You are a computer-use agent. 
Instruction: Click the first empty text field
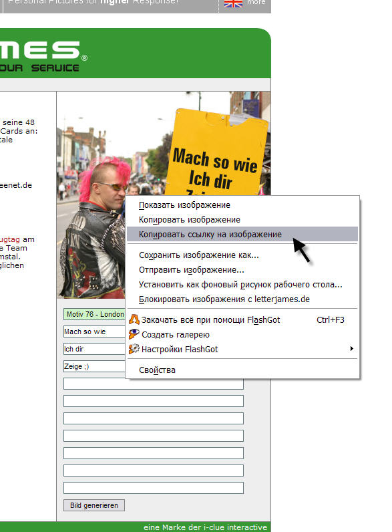(x=154, y=384)
